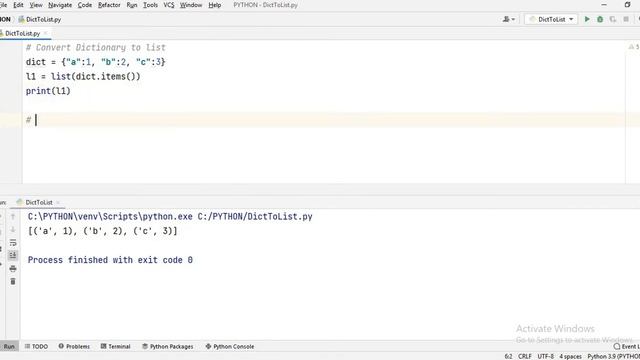Close the DictToList run tab

(58, 202)
